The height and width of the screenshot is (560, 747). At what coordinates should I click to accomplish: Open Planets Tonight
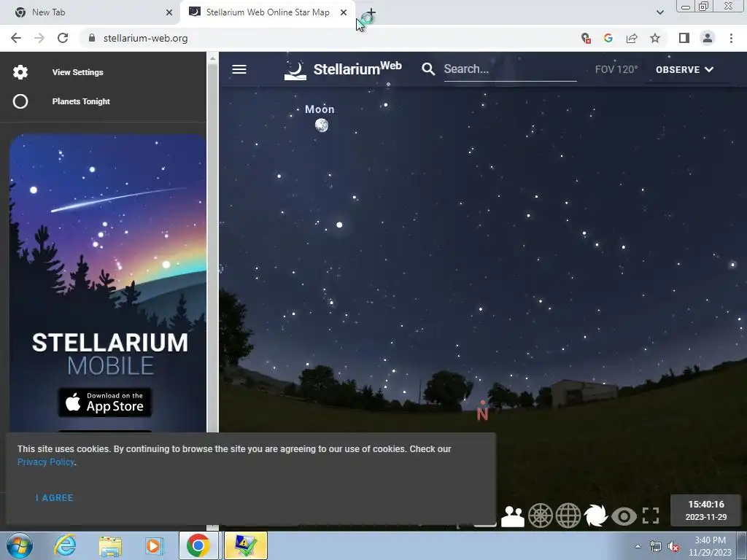click(81, 101)
